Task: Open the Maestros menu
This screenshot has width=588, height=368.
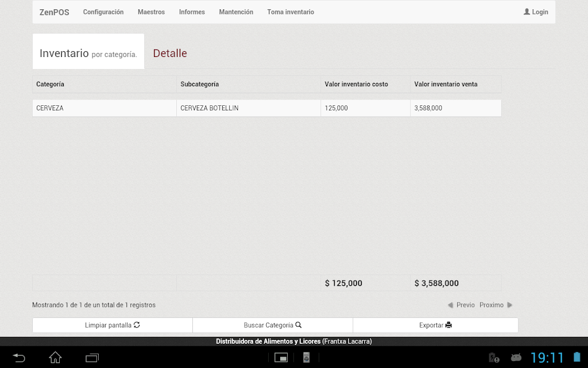Action: point(151,12)
